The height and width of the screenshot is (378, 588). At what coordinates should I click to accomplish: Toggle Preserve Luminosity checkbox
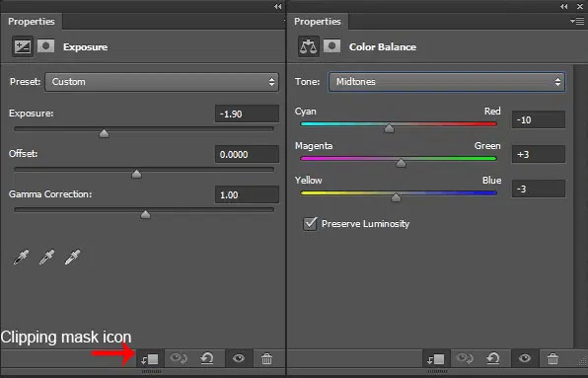(310, 224)
